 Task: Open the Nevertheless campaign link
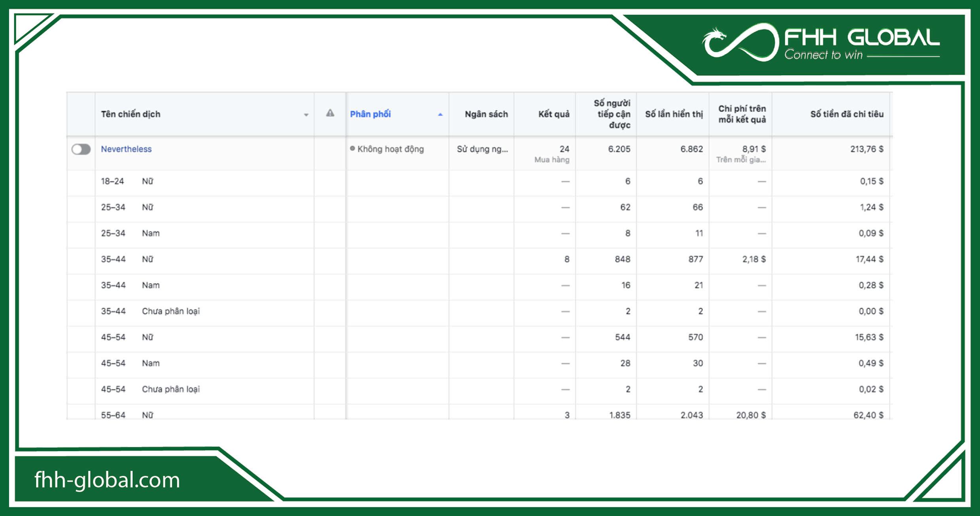(126, 149)
